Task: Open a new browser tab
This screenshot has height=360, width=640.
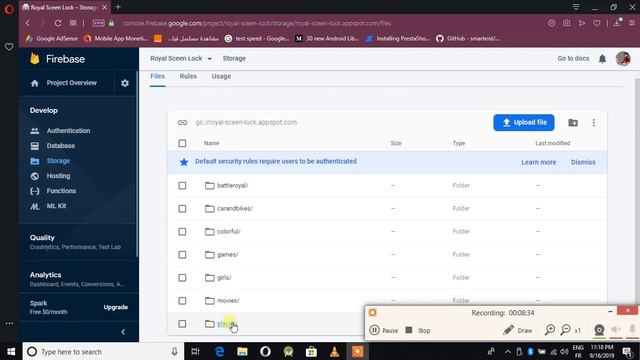Action: coord(118,7)
